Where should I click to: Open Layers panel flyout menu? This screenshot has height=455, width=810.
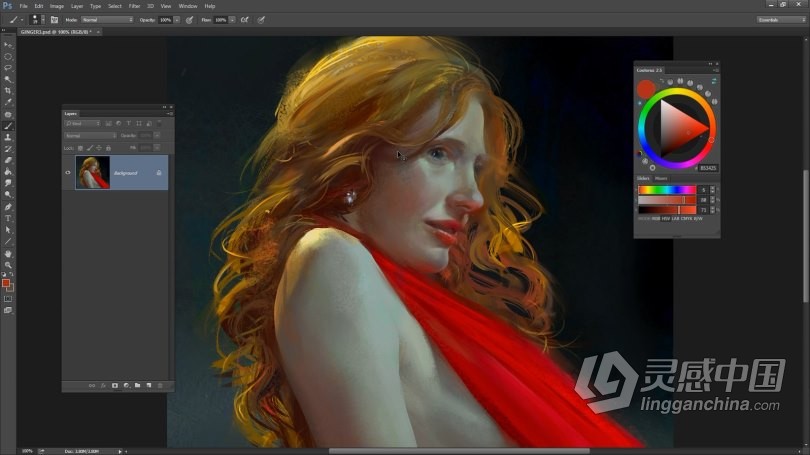pos(169,114)
